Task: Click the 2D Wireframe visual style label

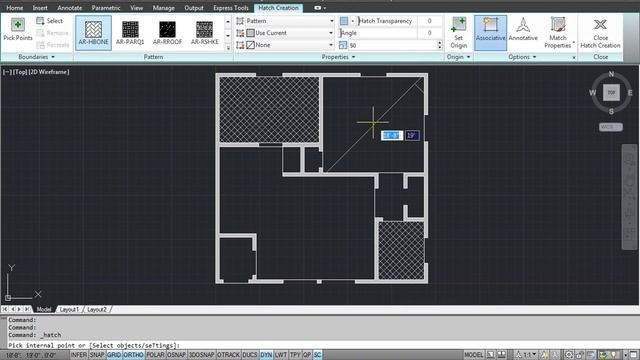Action: pos(49,72)
